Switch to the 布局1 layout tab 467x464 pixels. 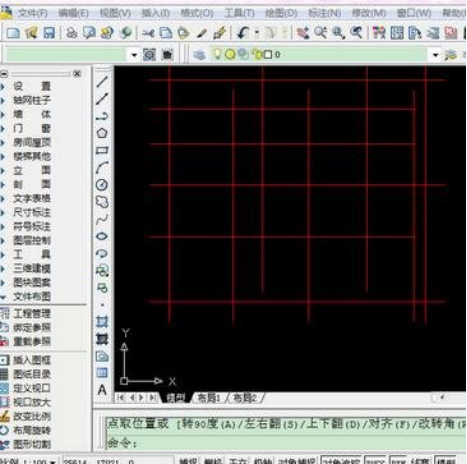[x=209, y=398]
